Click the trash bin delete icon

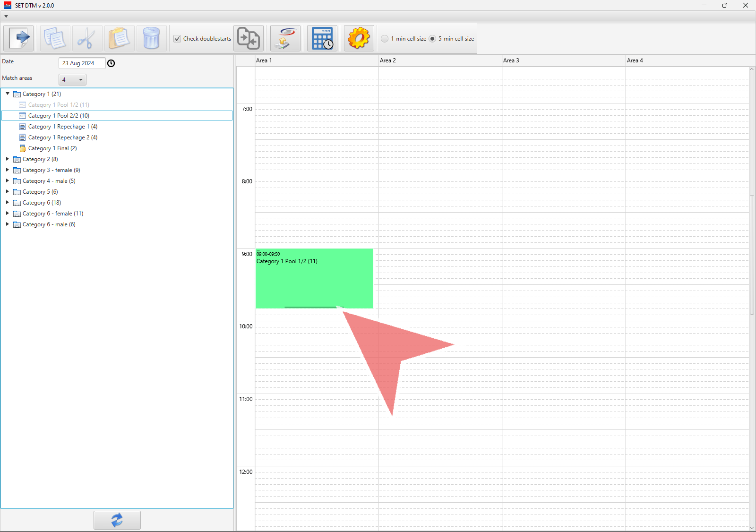(151, 38)
